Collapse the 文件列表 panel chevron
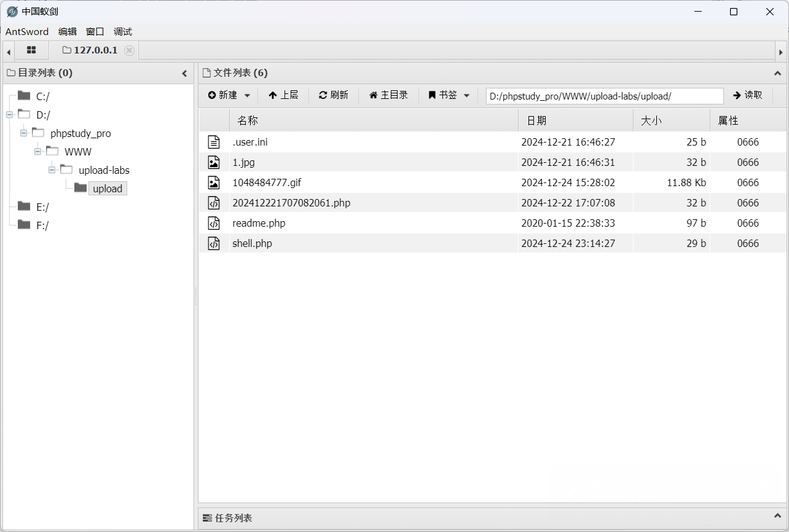The width and height of the screenshot is (789, 532). coord(777,74)
